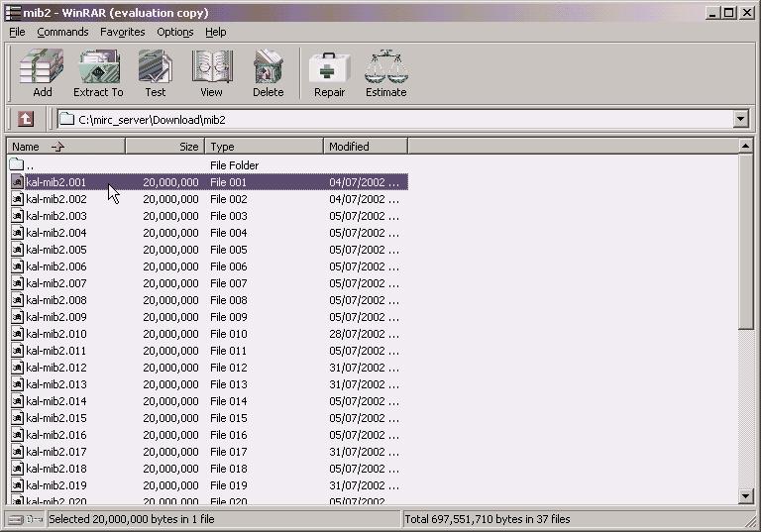Select file kal-mib2.004
This screenshot has height=532, width=761.
(56, 233)
